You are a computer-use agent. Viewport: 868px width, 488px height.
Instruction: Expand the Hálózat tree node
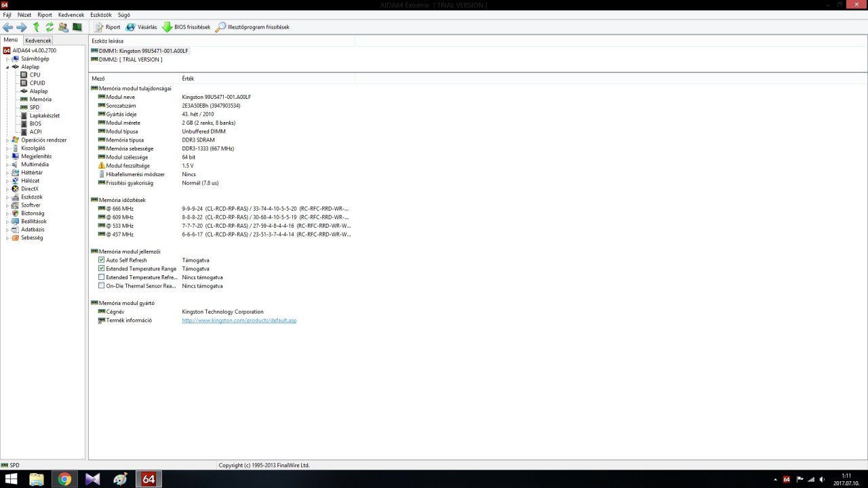[x=7, y=181]
